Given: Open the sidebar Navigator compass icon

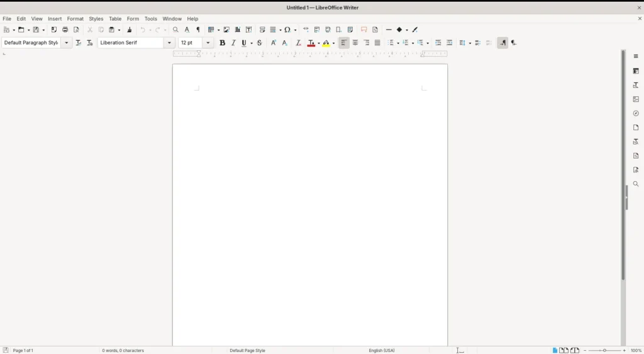Looking at the screenshot, I should pos(636,113).
